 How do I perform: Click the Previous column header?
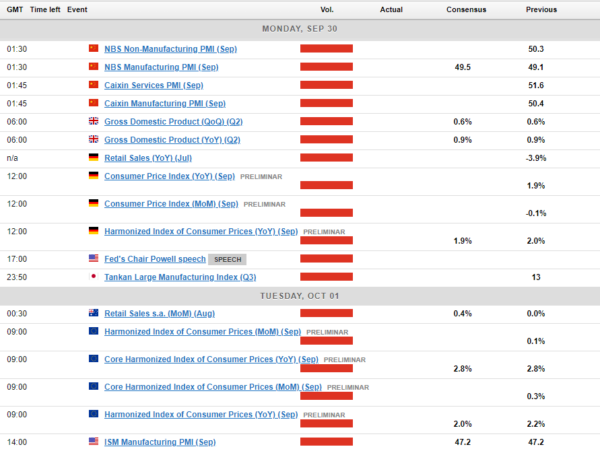click(541, 9)
